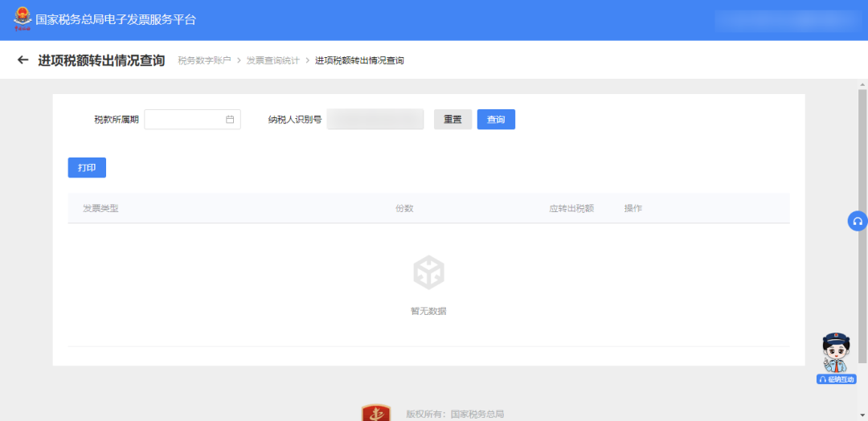Screen dimensions: 868x421
Task: Click the 纳税人识别号 label
Action: point(295,120)
